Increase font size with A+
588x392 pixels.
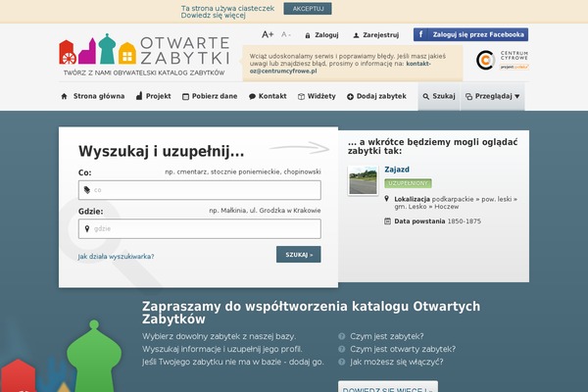click(x=268, y=34)
